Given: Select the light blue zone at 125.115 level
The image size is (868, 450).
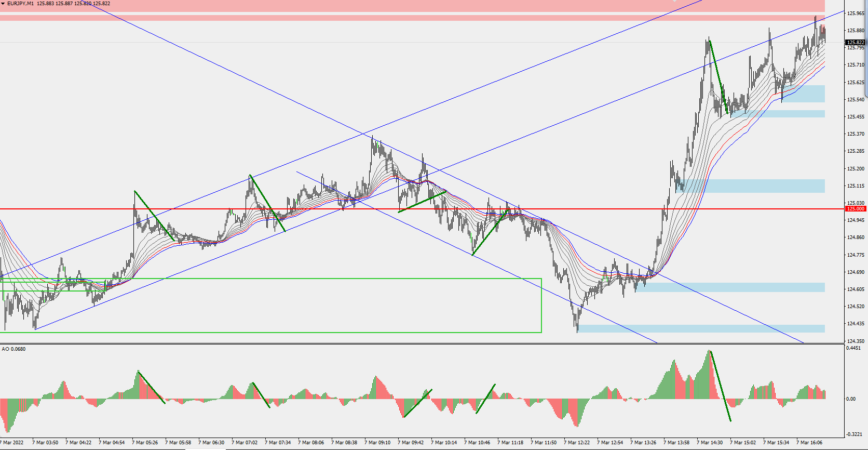Looking at the screenshot, I should [x=751, y=186].
